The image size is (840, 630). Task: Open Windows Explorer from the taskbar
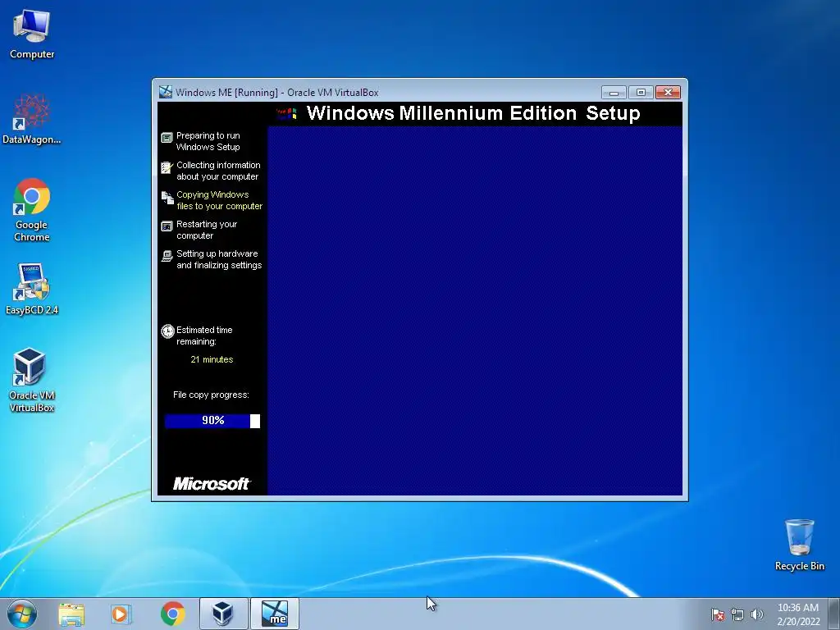pyautogui.click(x=71, y=614)
